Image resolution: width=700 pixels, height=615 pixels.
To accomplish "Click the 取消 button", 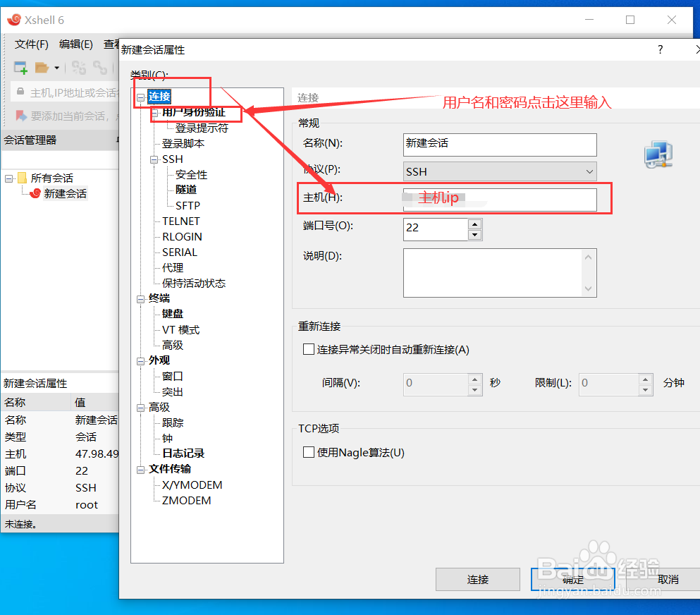I will click(668, 579).
